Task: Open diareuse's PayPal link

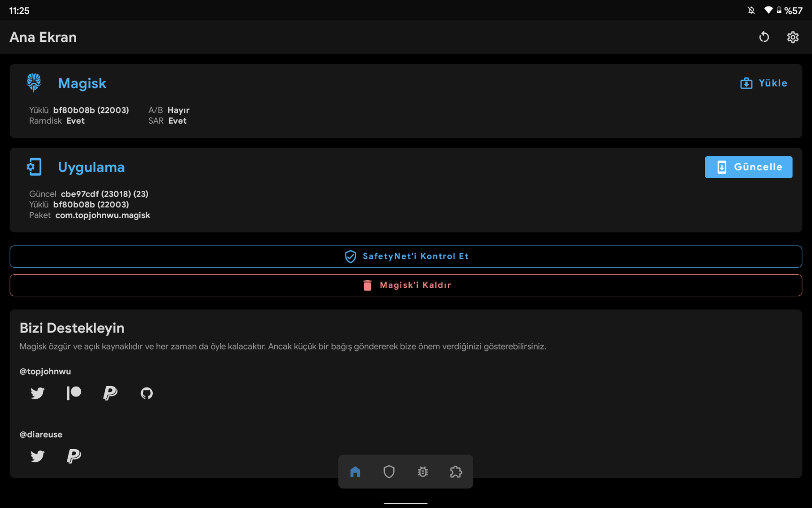Action: (x=74, y=456)
